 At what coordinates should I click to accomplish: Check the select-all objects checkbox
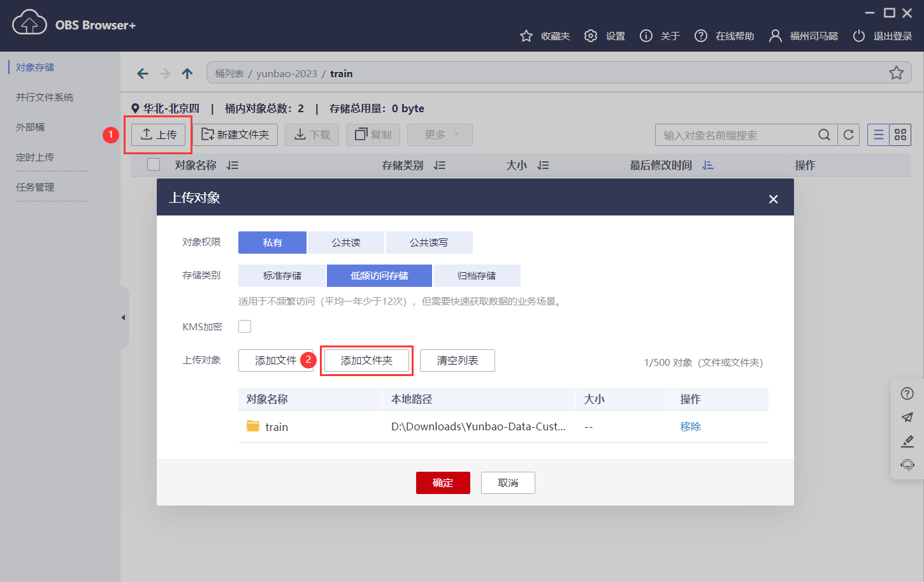152,164
